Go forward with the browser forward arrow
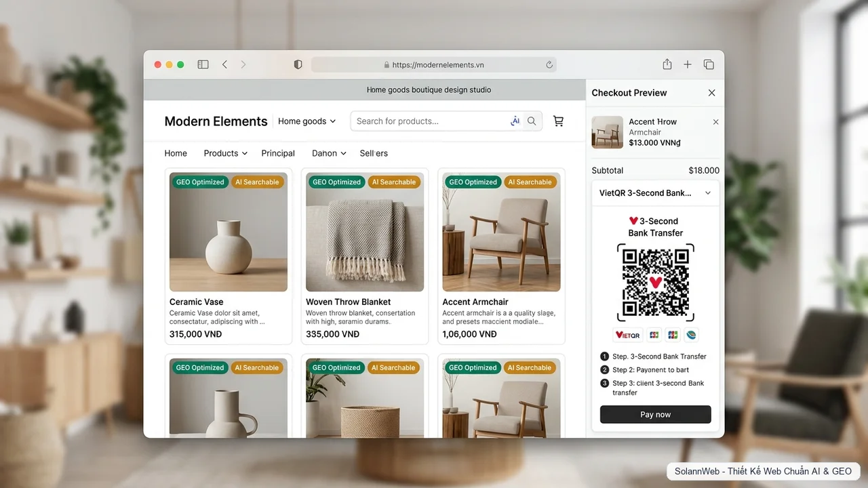Viewport: 868px width, 488px height. pos(243,64)
